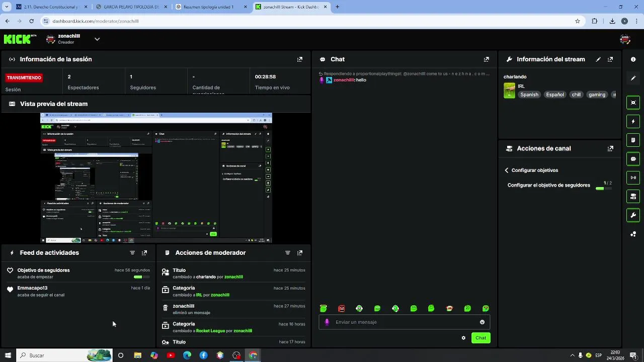Click the Spanish tag chip

click(x=529, y=95)
